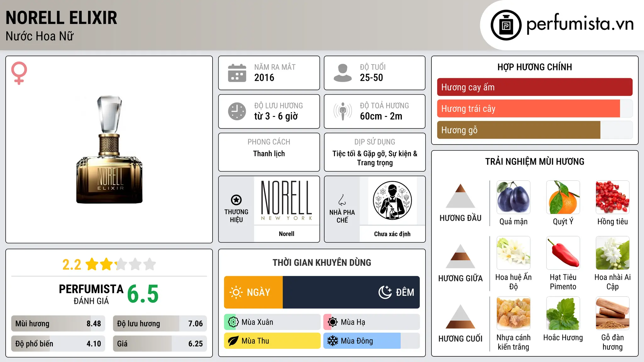Click the moon icon beside Đêm
Image resolution: width=644 pixels, height=362 pixels.
coord(385,292)
